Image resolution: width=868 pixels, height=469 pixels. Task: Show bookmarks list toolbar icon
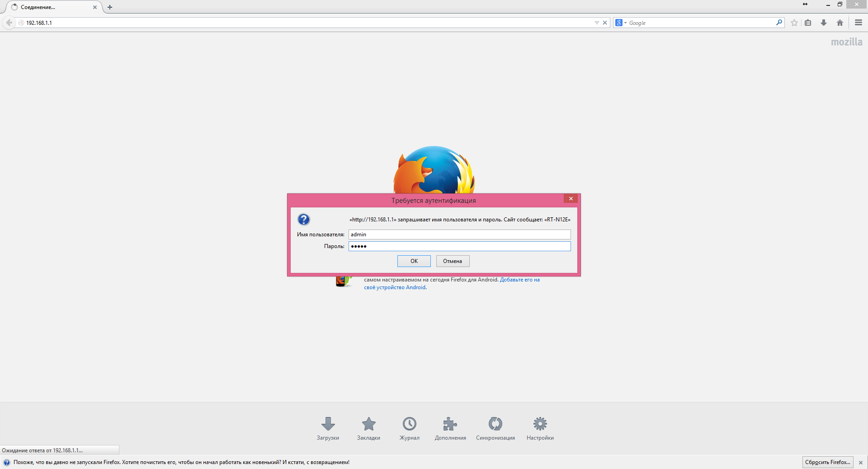click(x=808, y=23)
